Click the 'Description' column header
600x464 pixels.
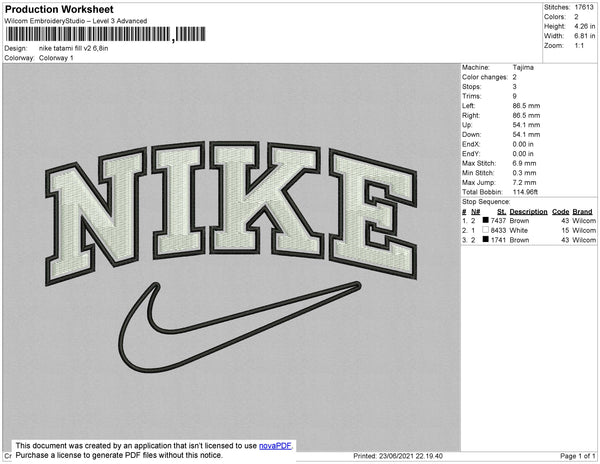click(x=528, y=212)
